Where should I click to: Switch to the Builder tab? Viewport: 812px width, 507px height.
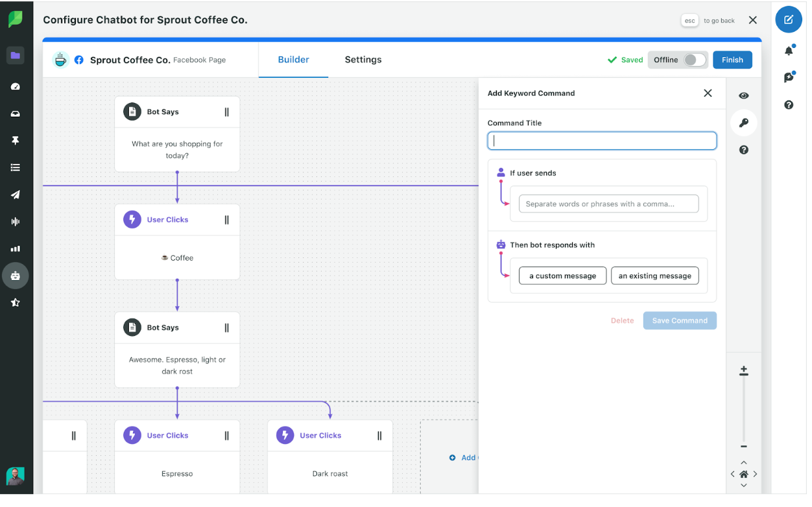click(x=294, y=60)
